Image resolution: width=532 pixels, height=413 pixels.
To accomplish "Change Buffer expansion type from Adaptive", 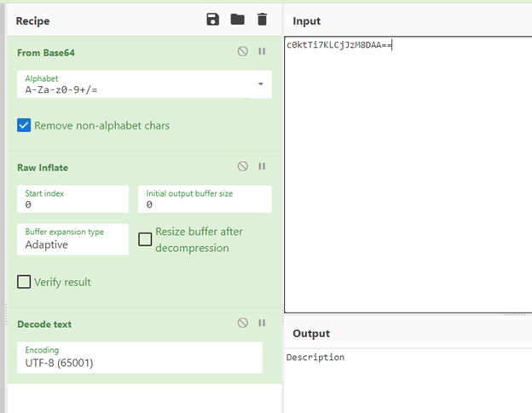I will pos(72,239).
